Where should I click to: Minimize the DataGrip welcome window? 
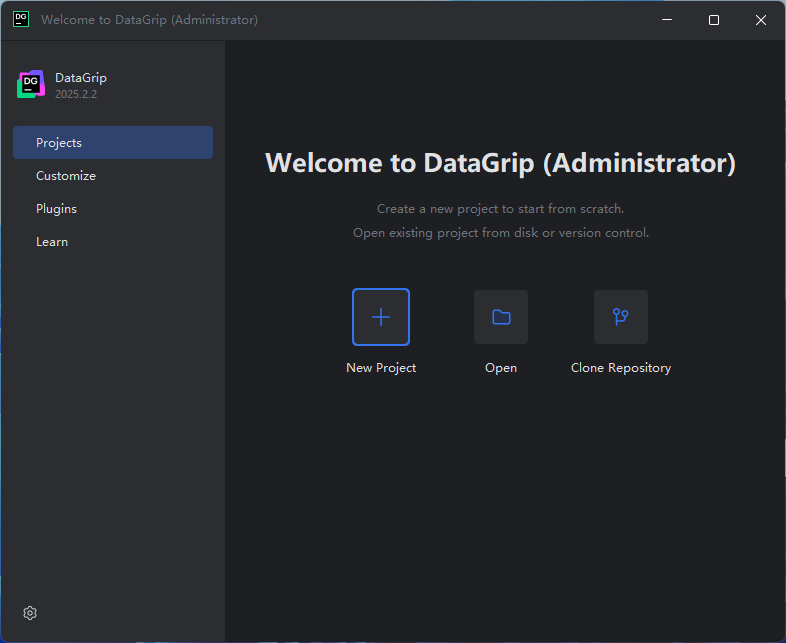click(667, 20)
